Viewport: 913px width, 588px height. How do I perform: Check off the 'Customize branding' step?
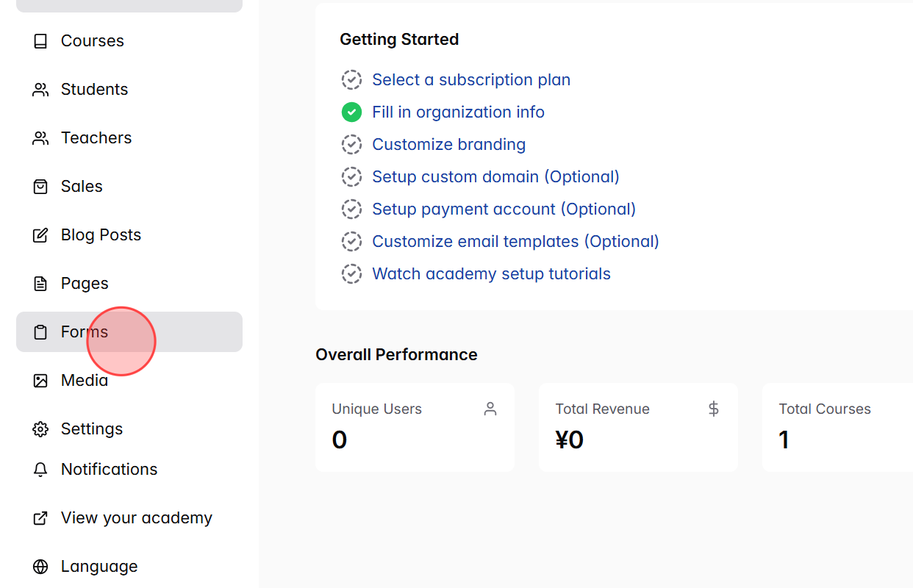[352, 144]
